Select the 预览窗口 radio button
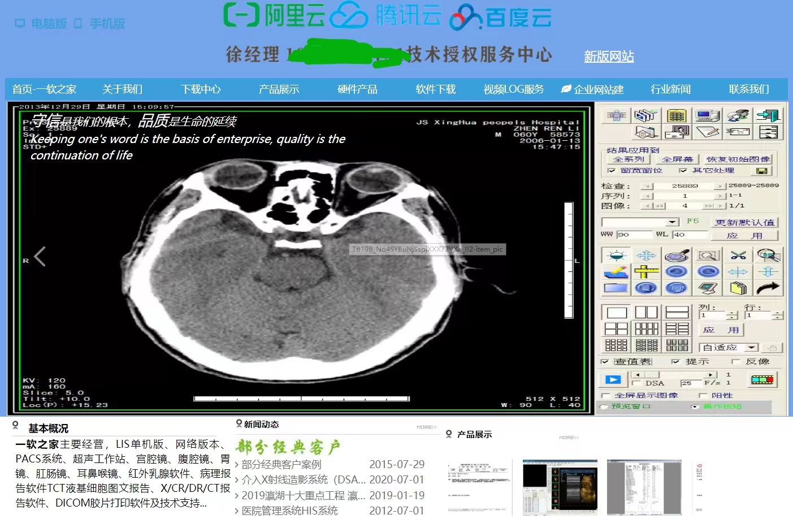 (x=604, y=406)
